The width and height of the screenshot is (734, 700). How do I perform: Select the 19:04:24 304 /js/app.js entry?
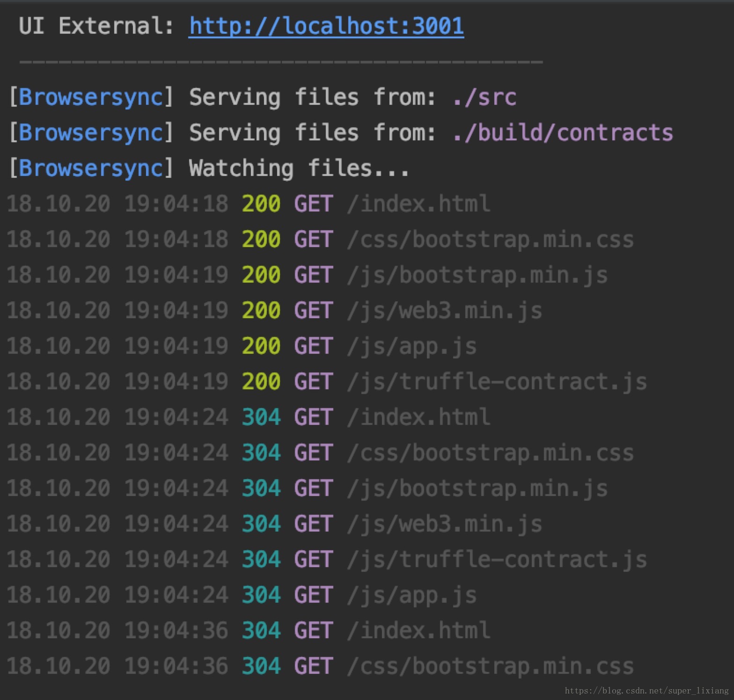pos(242,595)
